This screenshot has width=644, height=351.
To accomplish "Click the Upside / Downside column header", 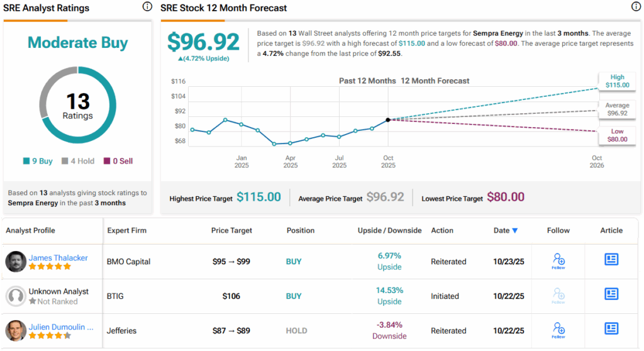I will click(389, 231).
